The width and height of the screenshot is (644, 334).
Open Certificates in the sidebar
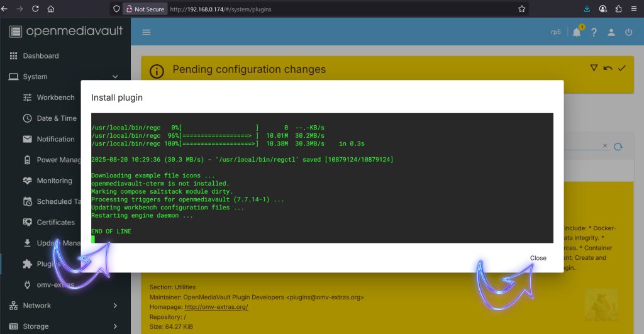click(55, 222)
